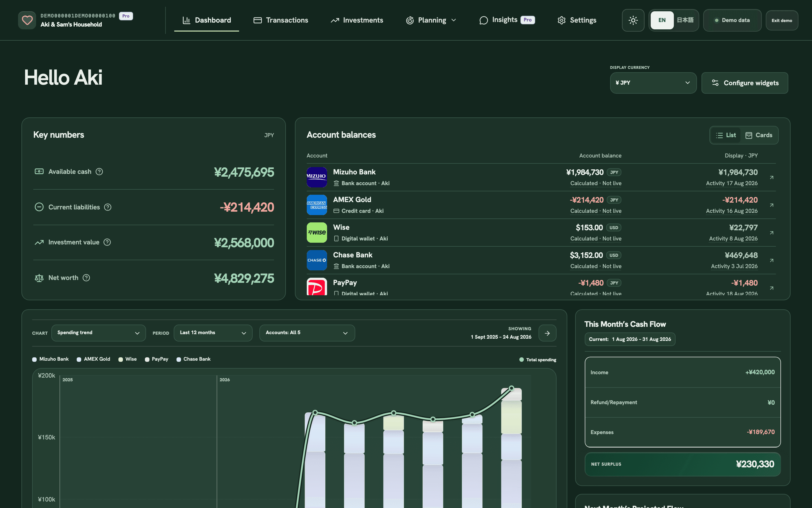Click the Net Surplus ¥230,330 panel
Viewport: 812px width, 508px height.
683,464
